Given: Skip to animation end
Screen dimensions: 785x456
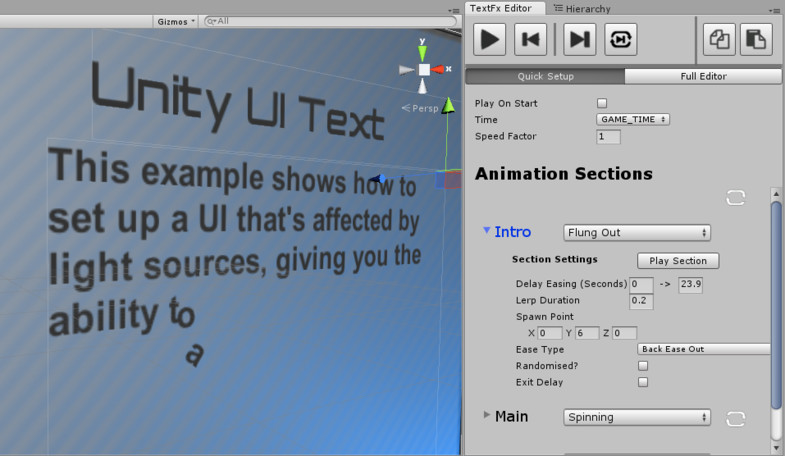Looking at the screenshot, I should click(x=579, y=39).
